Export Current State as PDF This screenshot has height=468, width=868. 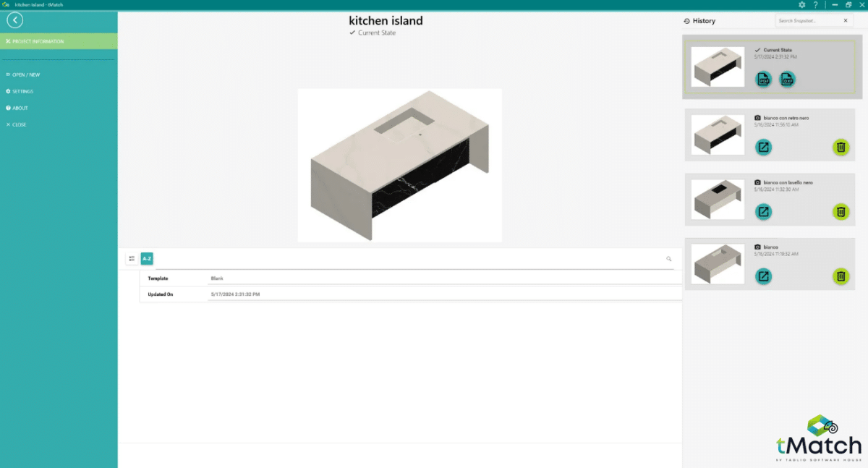coord(764,80)
